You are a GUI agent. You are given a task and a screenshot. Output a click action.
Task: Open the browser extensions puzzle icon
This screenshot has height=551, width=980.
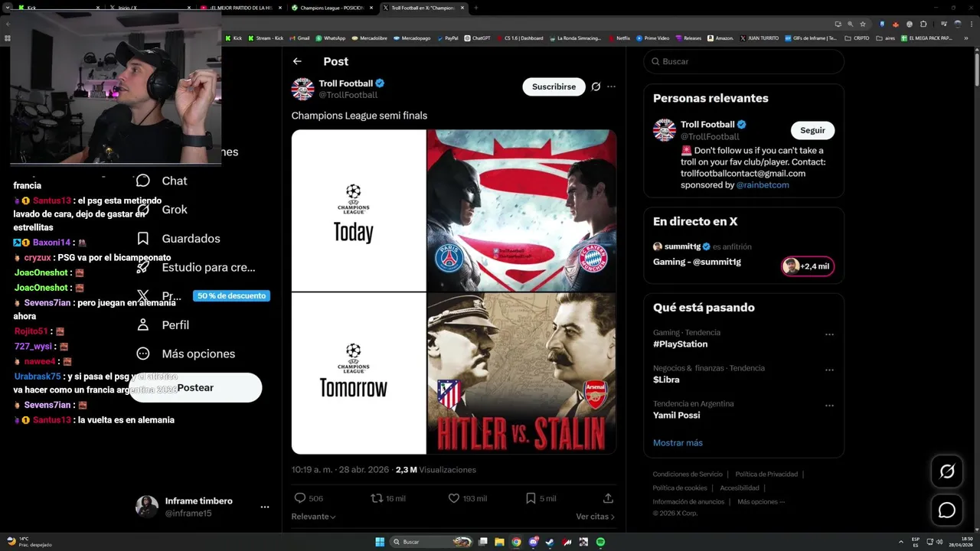(923, 24)
